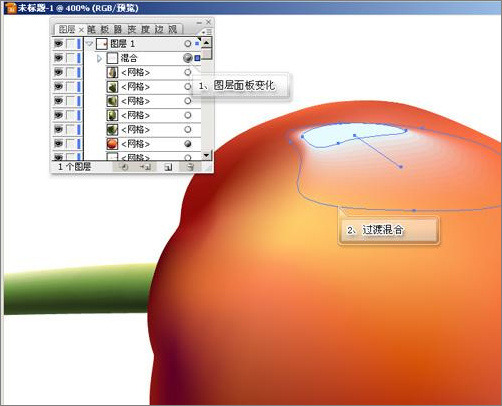Viewport: 502px width, 406px height.
Task: Select the 图层 1 layer name
Action: [122, 44]
